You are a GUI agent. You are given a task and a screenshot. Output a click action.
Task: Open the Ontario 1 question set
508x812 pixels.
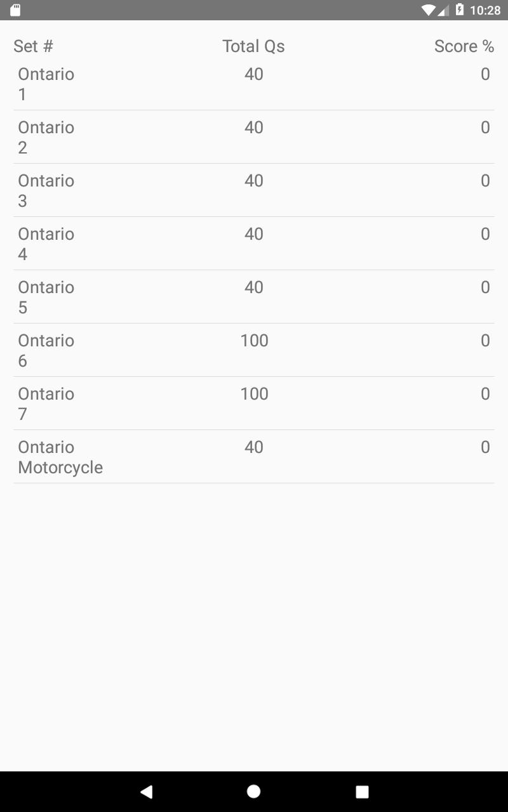point(254,84)
